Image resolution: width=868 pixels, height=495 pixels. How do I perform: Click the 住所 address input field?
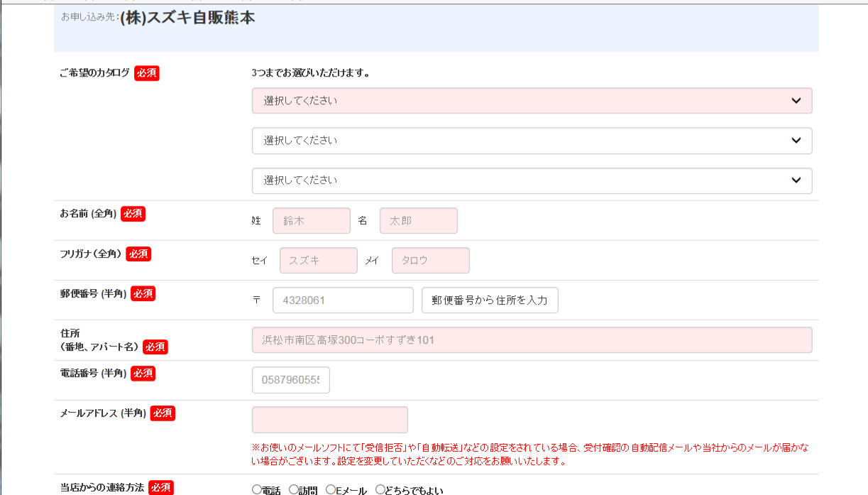(x=532, y=340)
